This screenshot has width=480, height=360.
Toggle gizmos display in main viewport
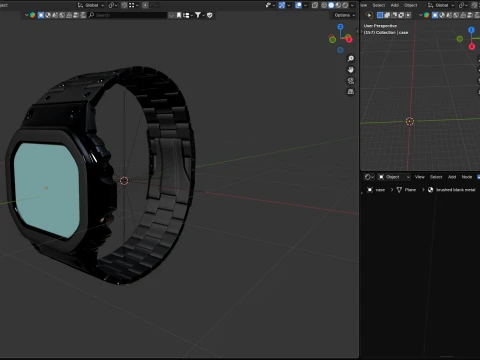coord(282,5)
